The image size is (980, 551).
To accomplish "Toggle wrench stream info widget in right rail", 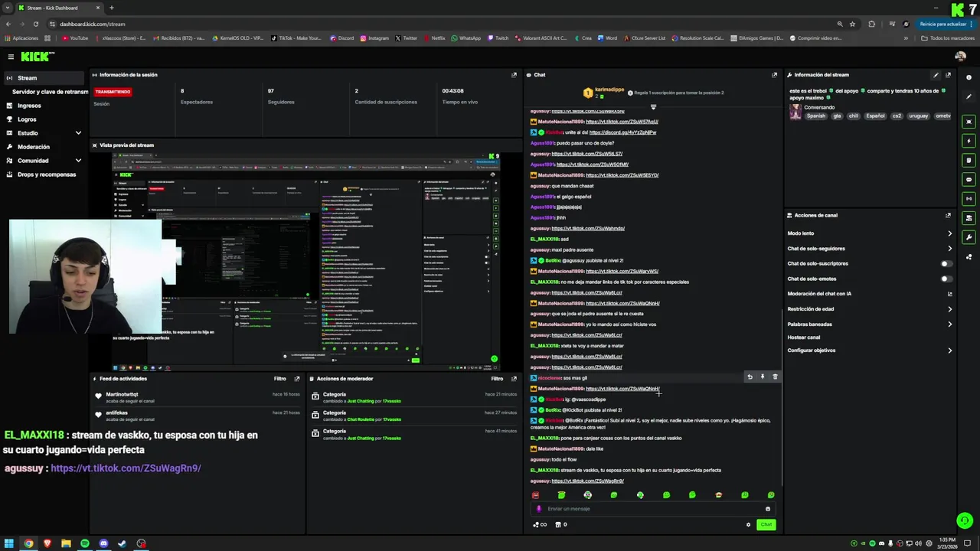I will [969, 237].
